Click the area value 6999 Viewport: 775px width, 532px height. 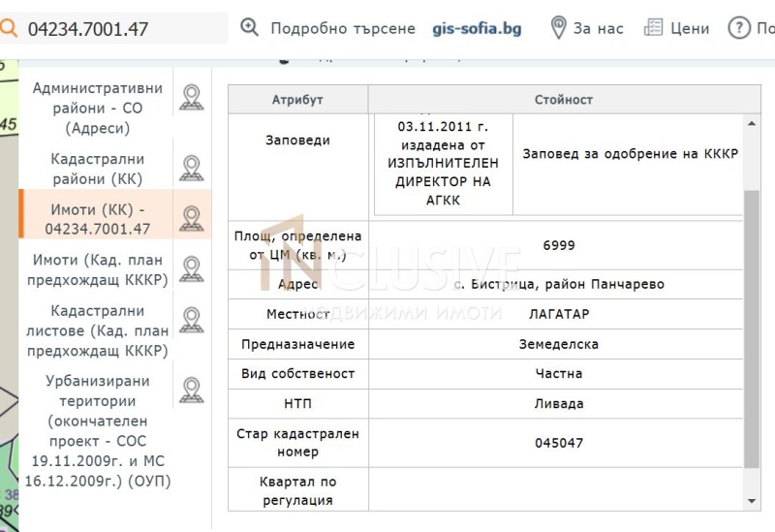[x=559, y=245]
